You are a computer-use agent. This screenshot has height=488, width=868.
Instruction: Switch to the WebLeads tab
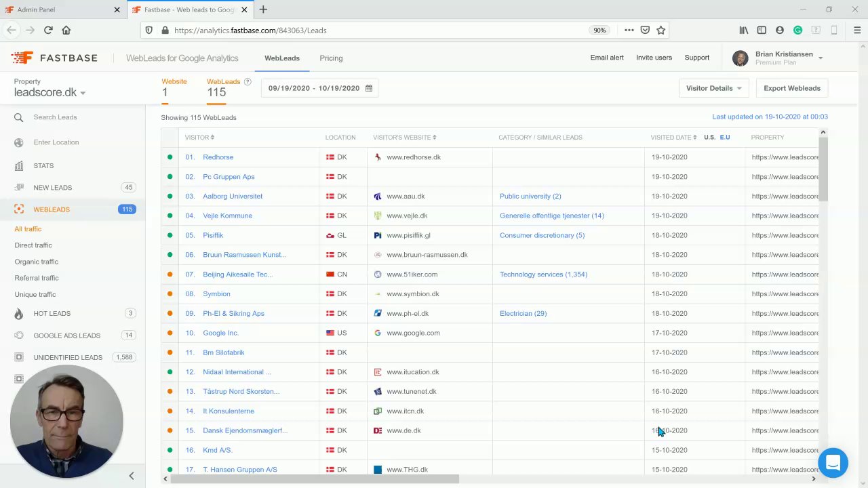[x=282, y=58]
